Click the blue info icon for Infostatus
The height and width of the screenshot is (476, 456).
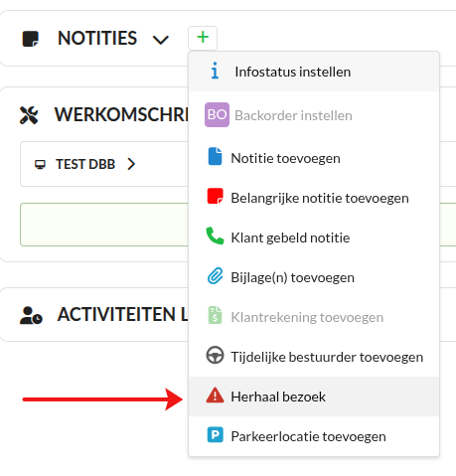(215, 71)
